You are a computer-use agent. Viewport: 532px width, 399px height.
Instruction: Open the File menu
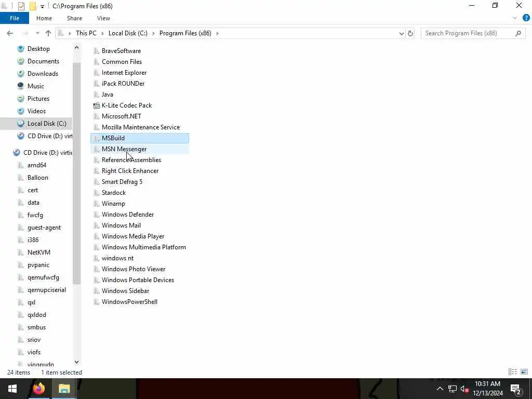coord(14,18)
